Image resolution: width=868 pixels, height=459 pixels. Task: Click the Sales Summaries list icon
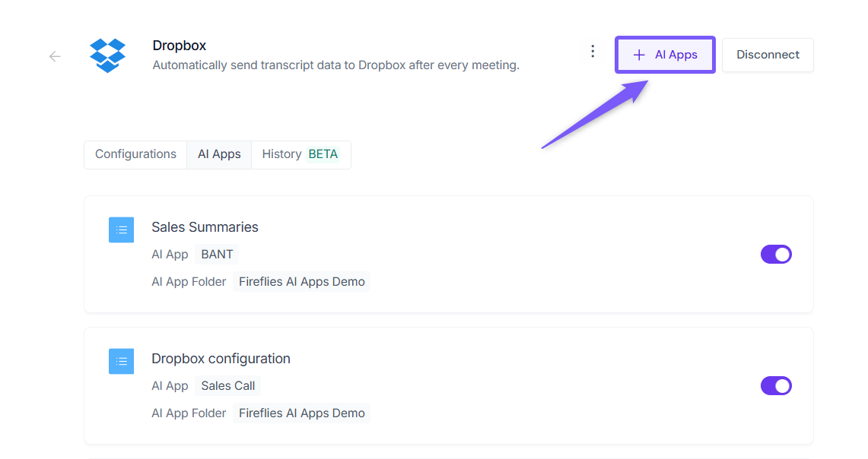coord(121,230)
